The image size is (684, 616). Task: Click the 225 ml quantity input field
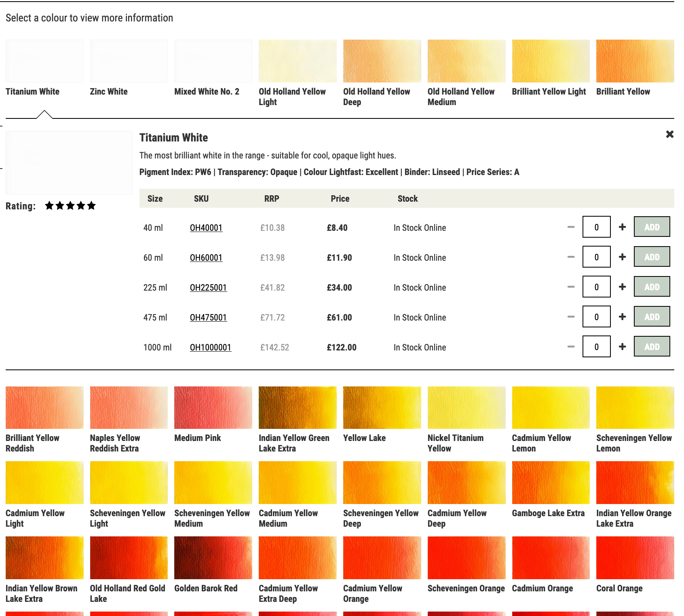pos(596,287)
